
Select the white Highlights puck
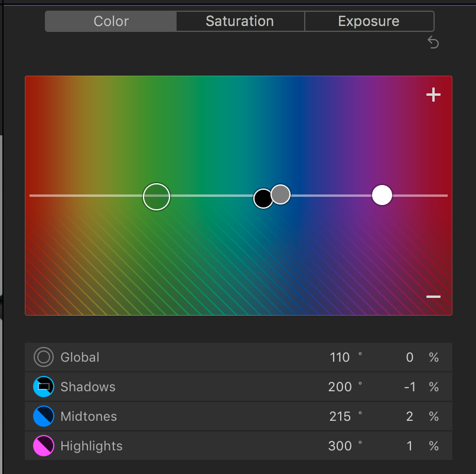(382, 195)
